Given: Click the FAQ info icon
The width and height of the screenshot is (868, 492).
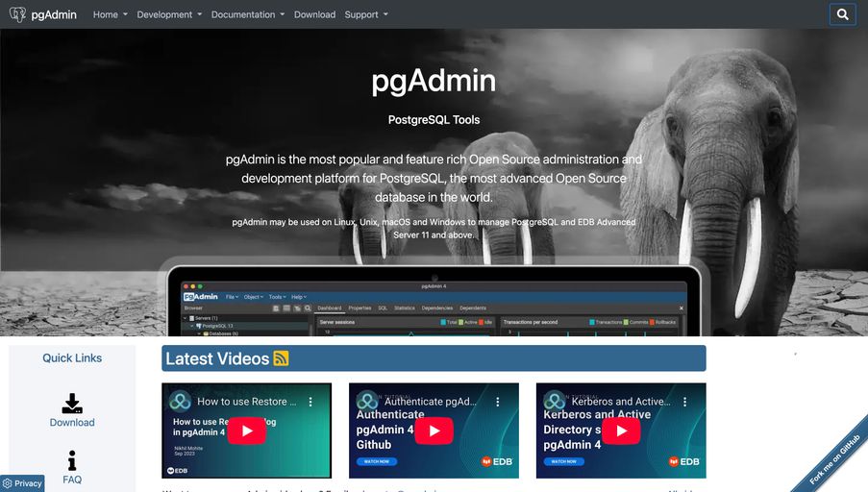Looking at the screenshot, I should [72, 460].
